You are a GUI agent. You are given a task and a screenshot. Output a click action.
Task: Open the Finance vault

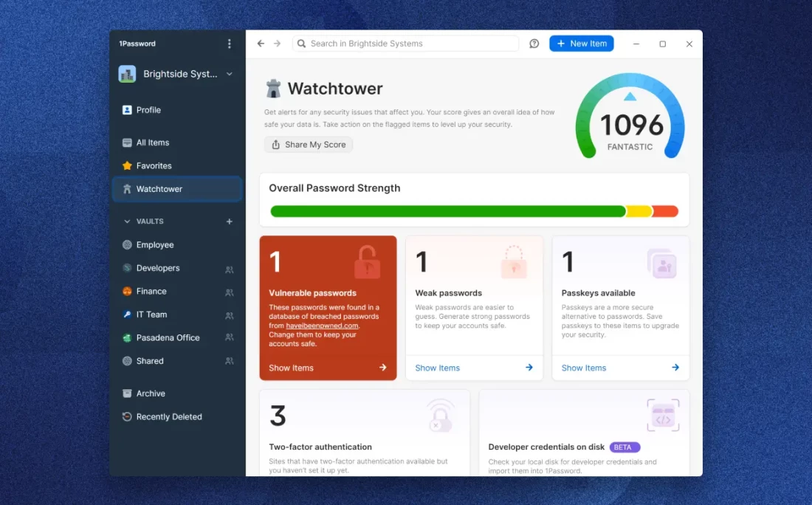point(151,292)
